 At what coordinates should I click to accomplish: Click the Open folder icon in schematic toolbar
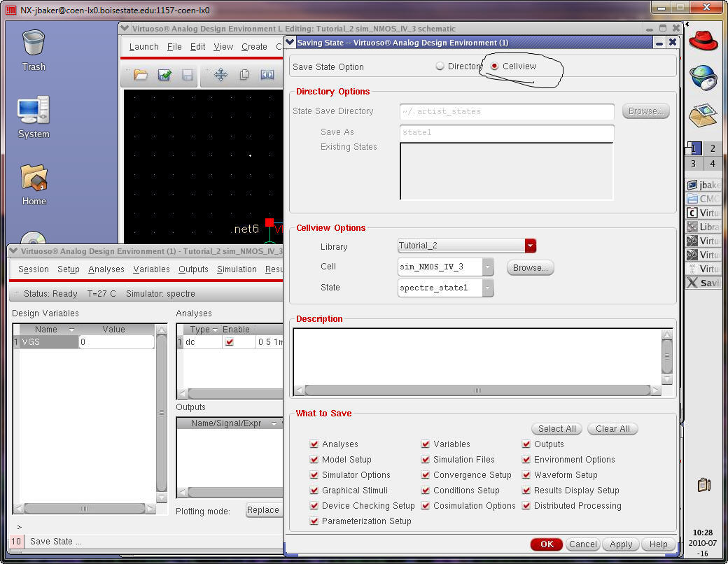coord(141,75)
